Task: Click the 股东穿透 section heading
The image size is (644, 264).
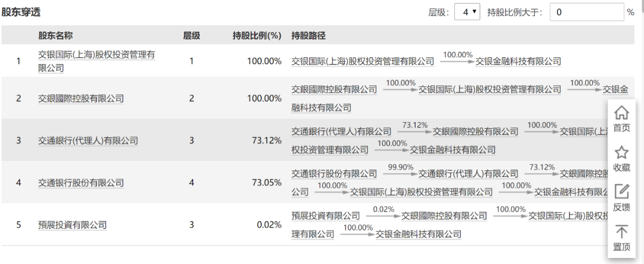Action: pos(21,13)
